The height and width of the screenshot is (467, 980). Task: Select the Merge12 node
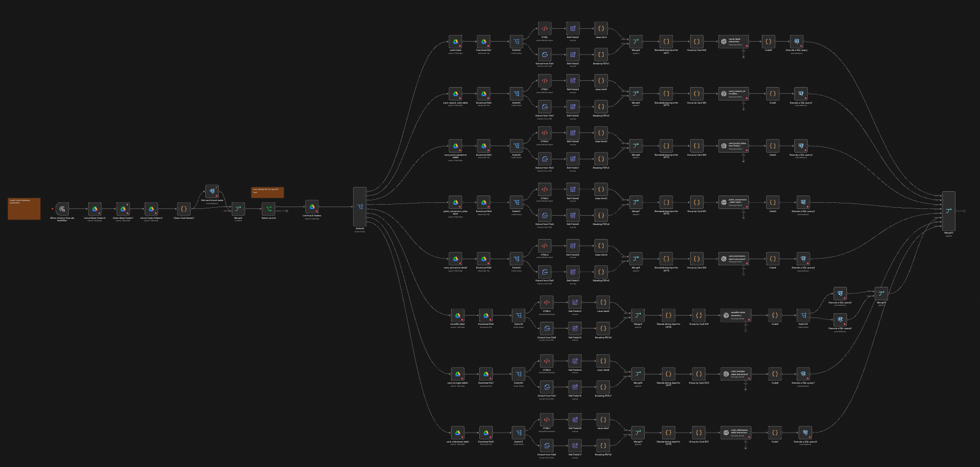881,294
